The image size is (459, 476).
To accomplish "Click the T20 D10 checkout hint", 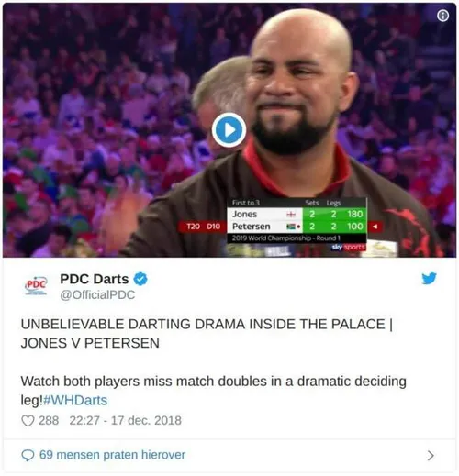I will coord(203,227).
